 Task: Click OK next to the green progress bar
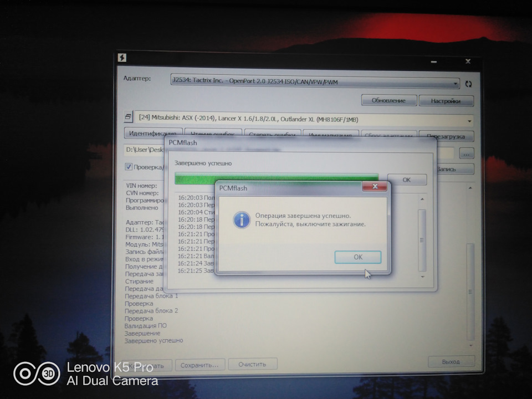pos(407,180)
